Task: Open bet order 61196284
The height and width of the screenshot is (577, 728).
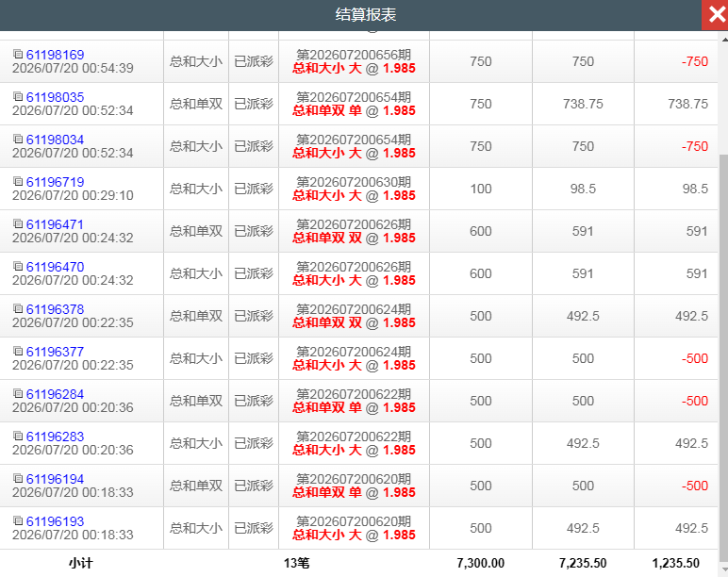Action: (x=56, y=394)
